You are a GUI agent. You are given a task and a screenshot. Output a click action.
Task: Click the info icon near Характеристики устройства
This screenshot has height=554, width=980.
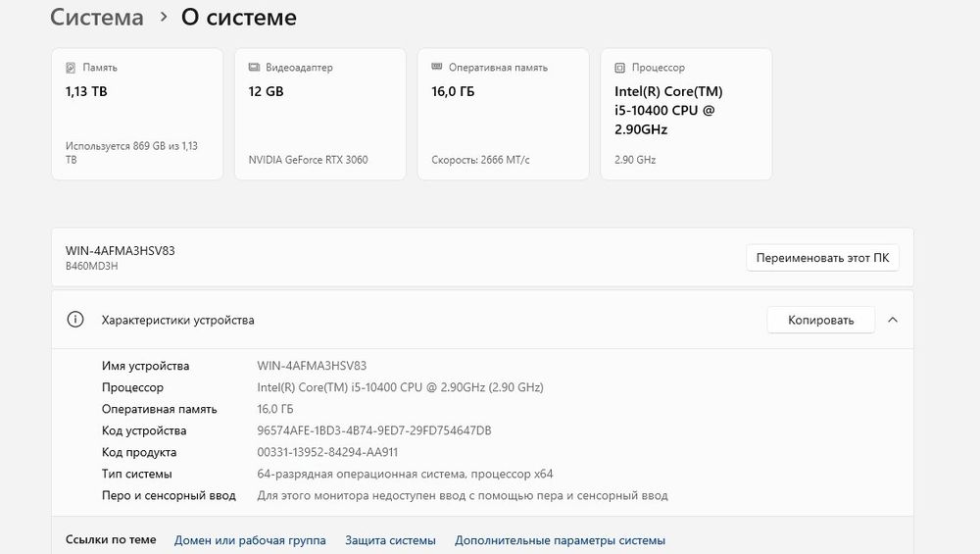click(x=75, y=320)
